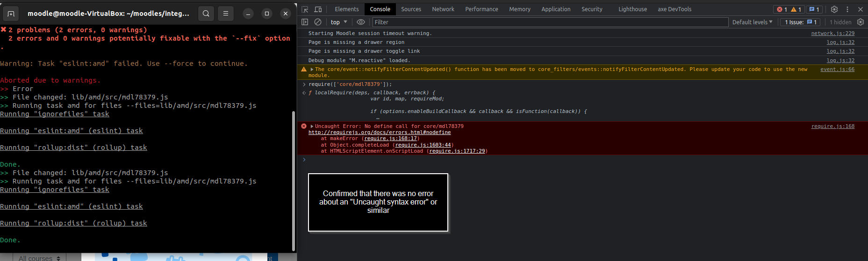
Task: Open the require.js:168 link at right
Action: click(832, 126)
